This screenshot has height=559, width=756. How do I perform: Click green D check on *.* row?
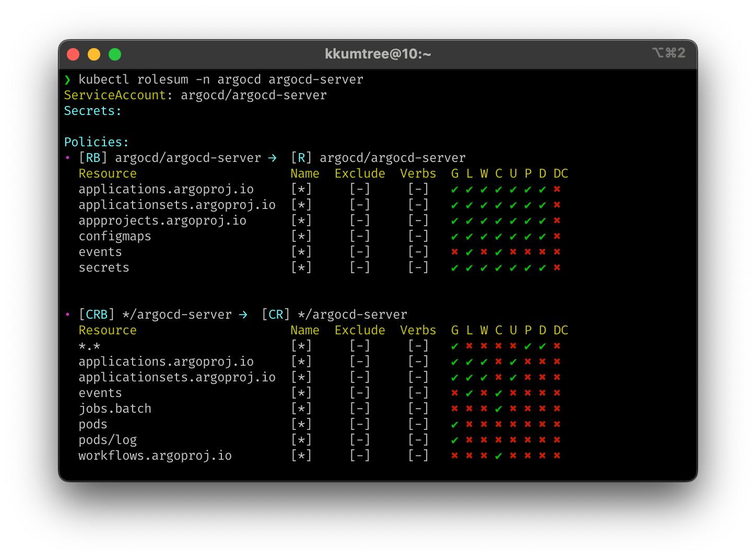[x=542, y=346]
